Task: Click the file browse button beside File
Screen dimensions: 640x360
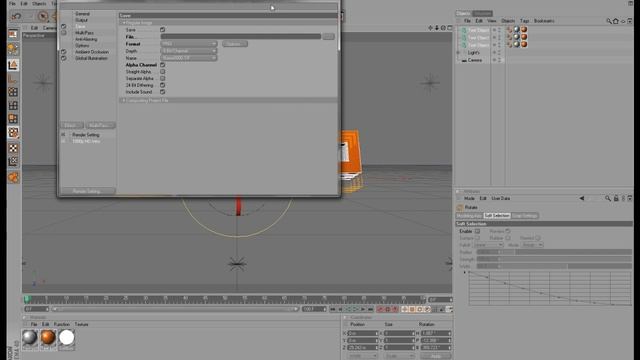Action: [x=329, y=37]
